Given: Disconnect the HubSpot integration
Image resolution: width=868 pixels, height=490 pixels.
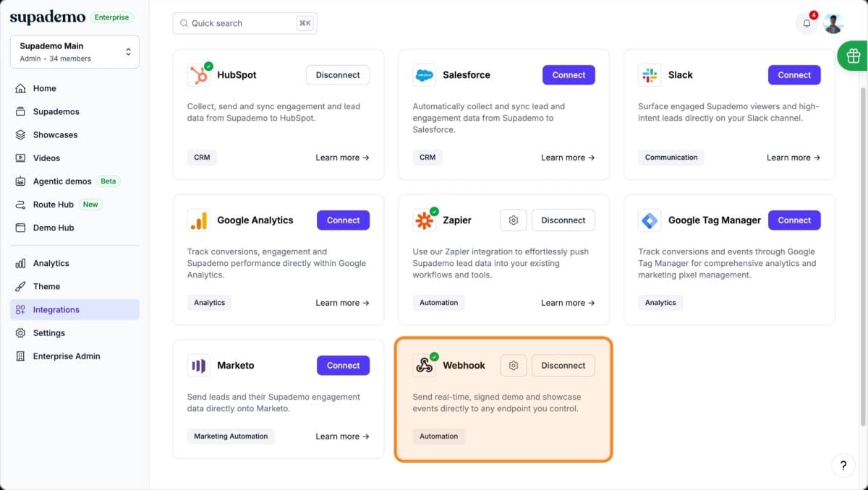Looking at the screenshot, I should [338, 75].
